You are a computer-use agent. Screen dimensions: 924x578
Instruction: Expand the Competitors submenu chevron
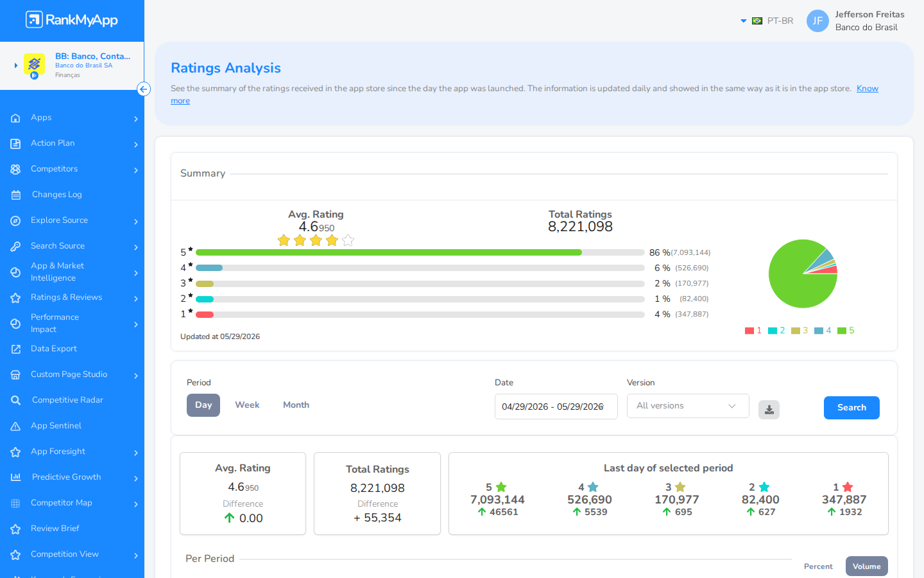[x=136, y=170]
